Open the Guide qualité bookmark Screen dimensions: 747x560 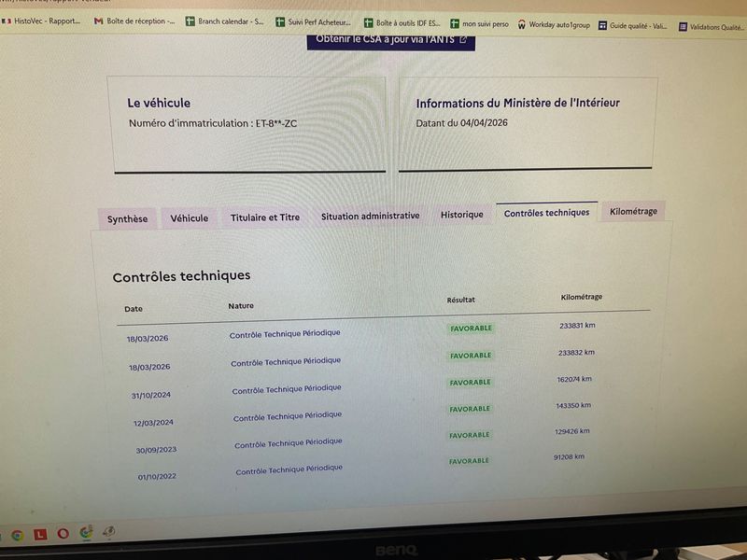click(633, 25)
